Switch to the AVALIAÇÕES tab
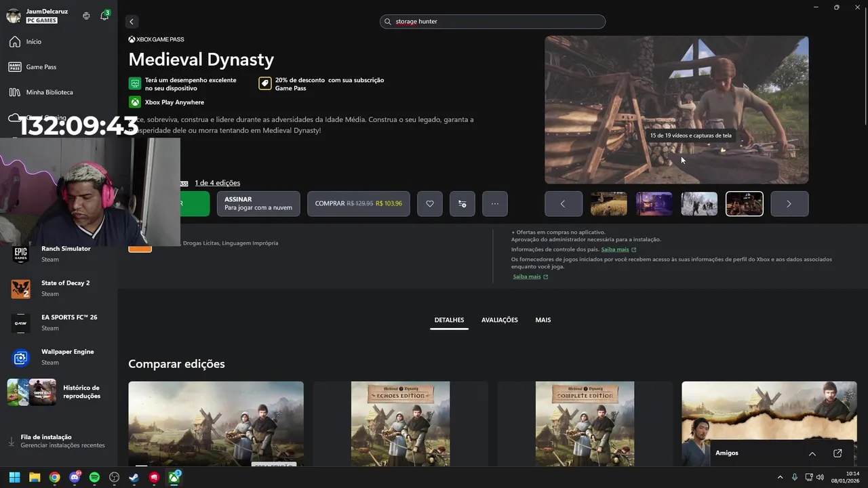Viewport: 868px width, 488px height. pyautogui.click(x=500, y=320)
